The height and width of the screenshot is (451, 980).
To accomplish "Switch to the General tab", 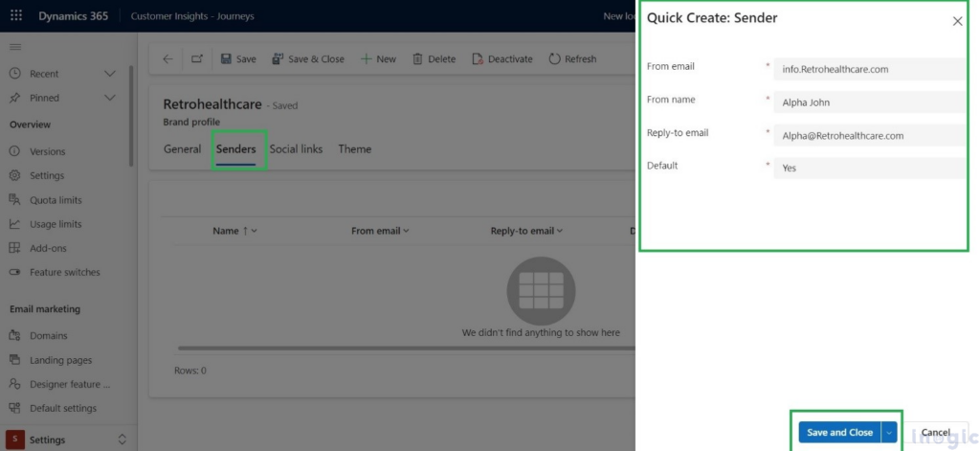I will click(182, 149).
